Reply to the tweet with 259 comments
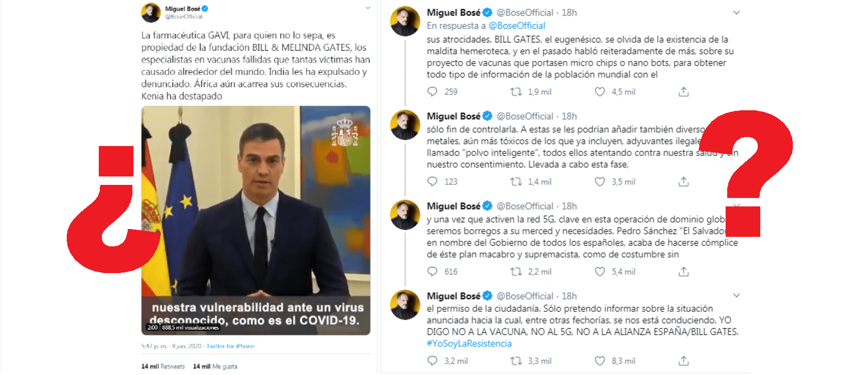 tap(432, 92)
